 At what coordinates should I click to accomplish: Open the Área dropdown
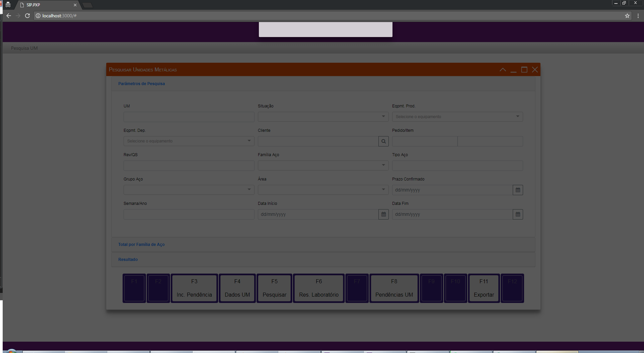(323, 190)
